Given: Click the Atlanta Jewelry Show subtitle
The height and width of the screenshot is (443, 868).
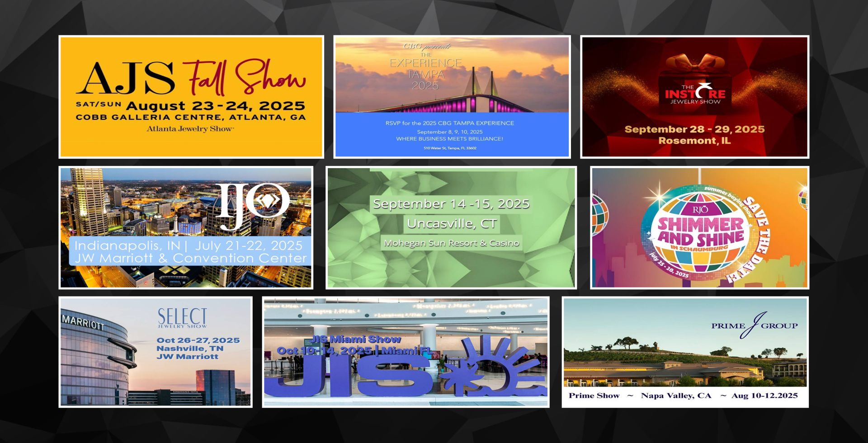Looking at the screenshot, I should pyautogui.click(x=190, y=129).
